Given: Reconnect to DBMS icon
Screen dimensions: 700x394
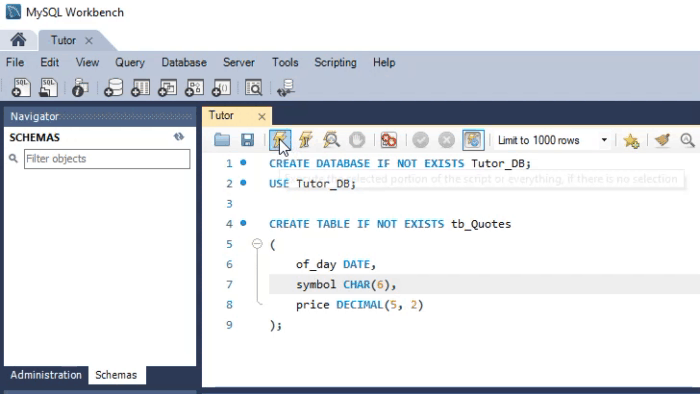Looking at the screenshot, I should (286, 88).
